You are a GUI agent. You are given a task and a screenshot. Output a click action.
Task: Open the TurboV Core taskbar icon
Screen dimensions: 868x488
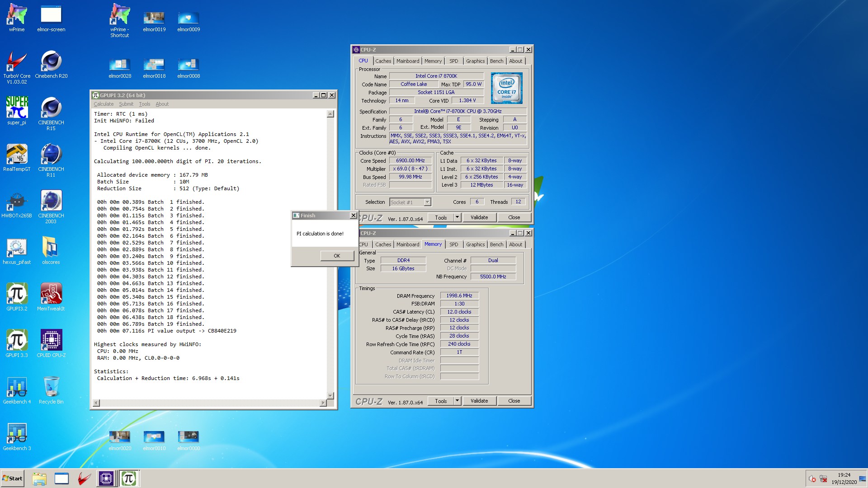[x=84, y=479]
